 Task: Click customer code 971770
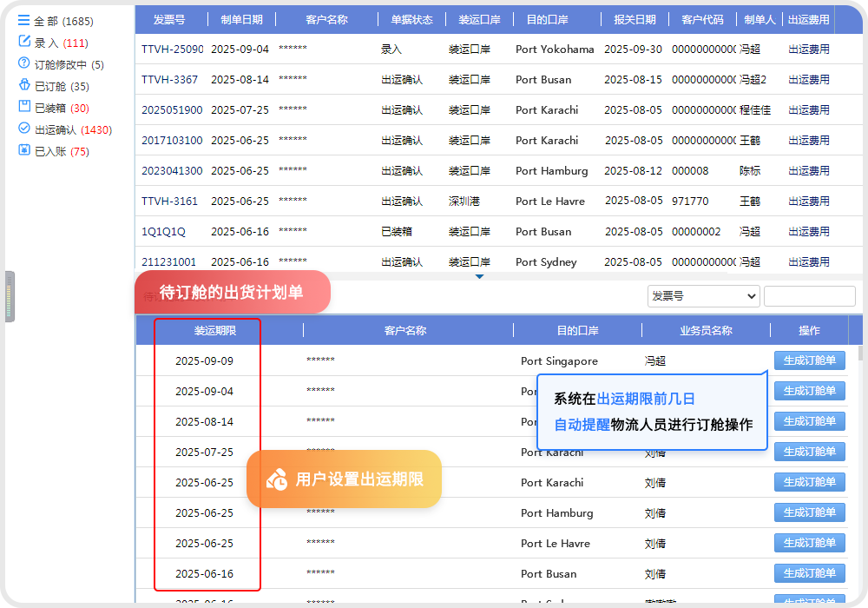(690, 201)
